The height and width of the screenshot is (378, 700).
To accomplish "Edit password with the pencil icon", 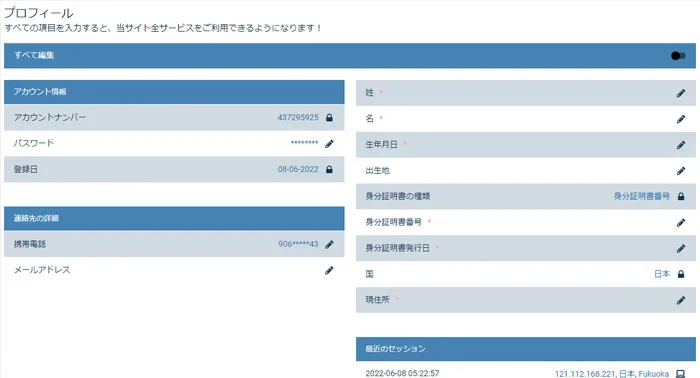I will (329, 144).
